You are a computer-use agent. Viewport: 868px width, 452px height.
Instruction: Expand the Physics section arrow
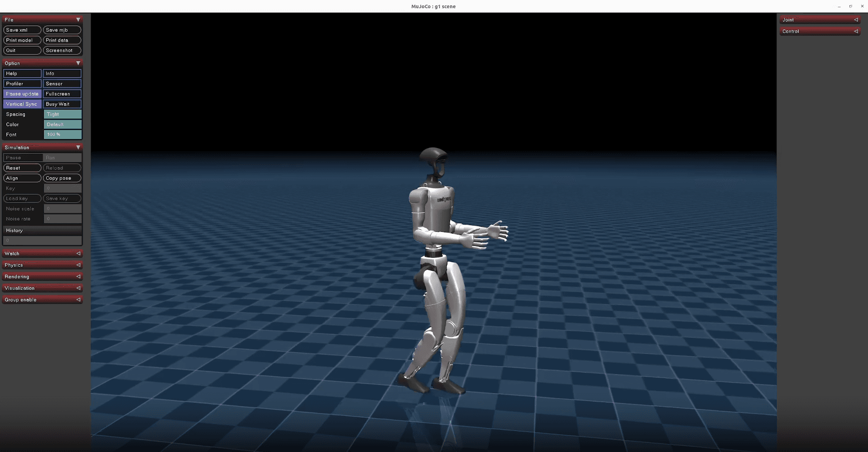(x=78, y=265)
